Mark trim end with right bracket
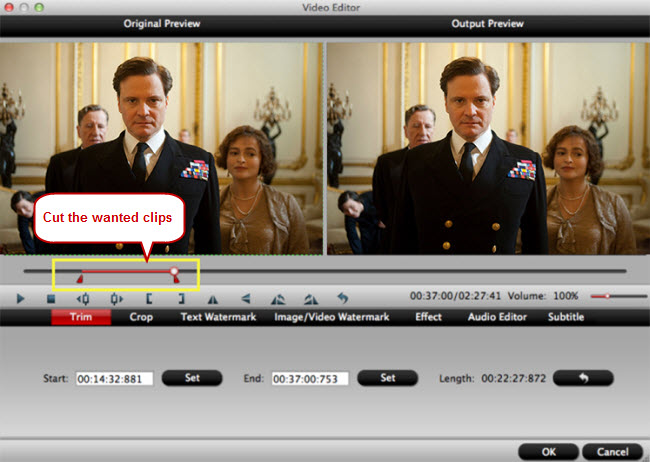 click(x=181, y=299)
